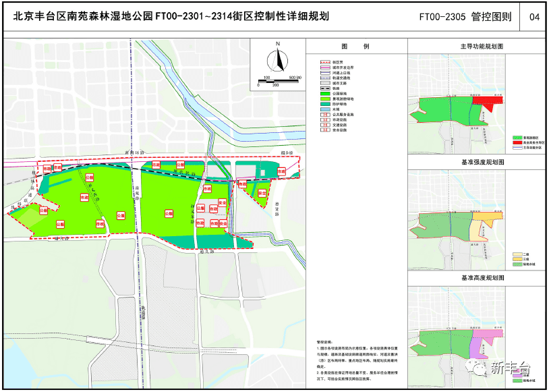The width and height of the screenshot is (549, 392).
Task: Click the 水域 light blue legend swatch
Action: click(x=326, y=109)
